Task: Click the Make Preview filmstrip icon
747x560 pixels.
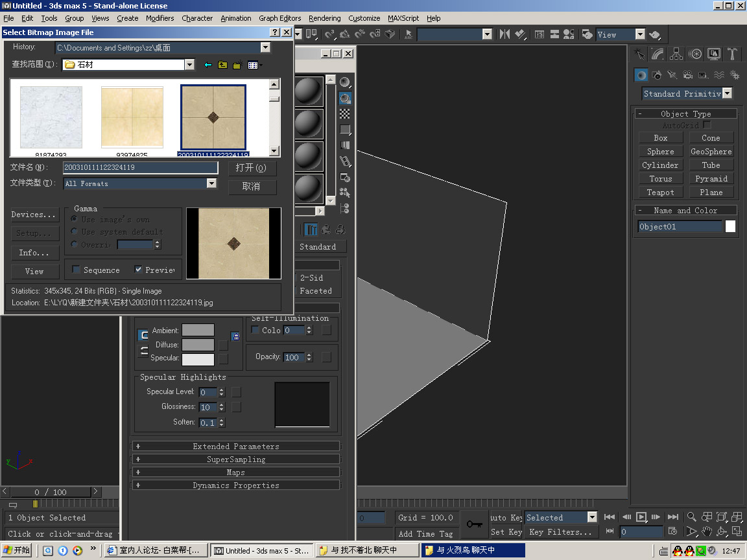Action: pos(345,161)
